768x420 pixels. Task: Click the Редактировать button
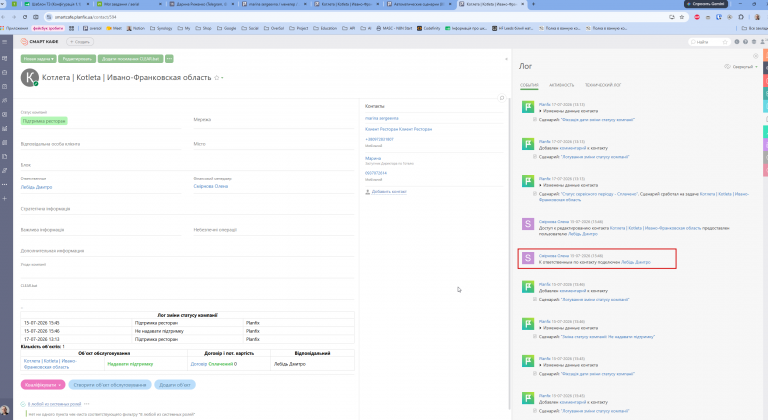point(77,59)
